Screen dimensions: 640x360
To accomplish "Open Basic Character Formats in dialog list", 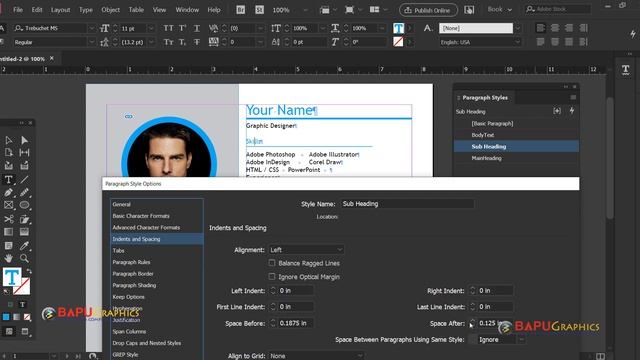I will (141, 216).
